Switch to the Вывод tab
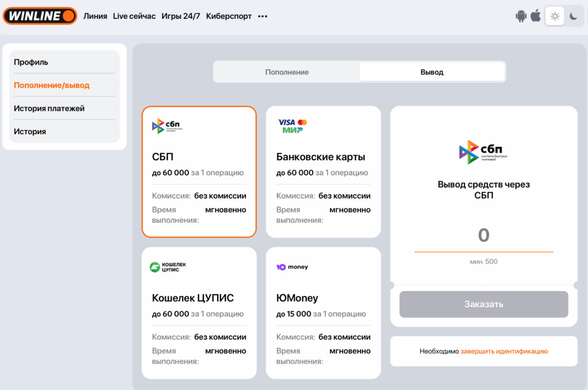The height and width of the screenshot is (390, 588). click(432, 72)
